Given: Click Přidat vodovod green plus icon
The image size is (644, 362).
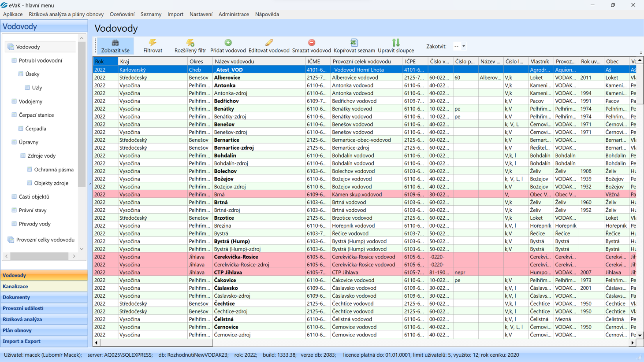Looking at the screenshot, I should [228, 43].
